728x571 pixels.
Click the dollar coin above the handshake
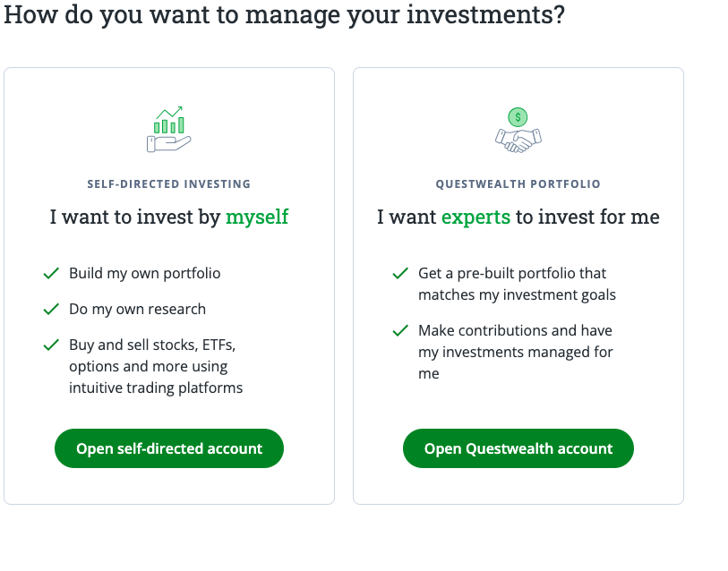click(518, 115)
